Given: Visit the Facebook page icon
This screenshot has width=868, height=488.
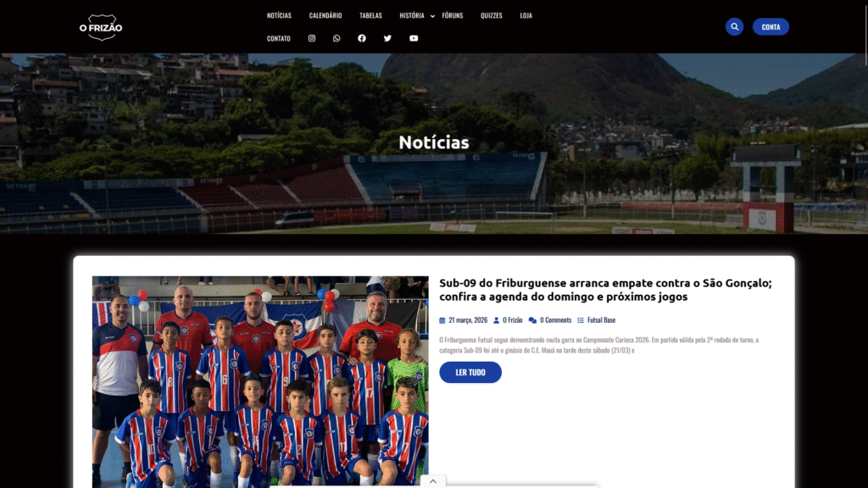Looking at the screenshot, I should (x=361, y=38).
